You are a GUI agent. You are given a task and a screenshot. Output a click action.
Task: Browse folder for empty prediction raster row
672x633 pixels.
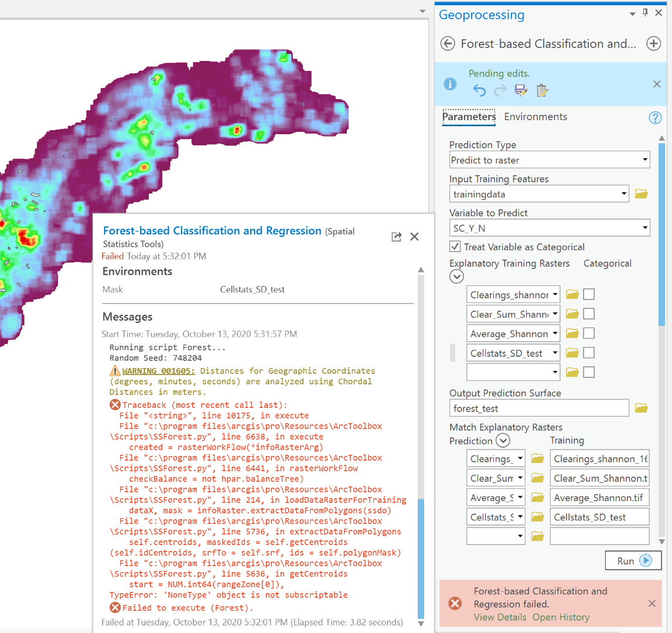coord(537,536)
